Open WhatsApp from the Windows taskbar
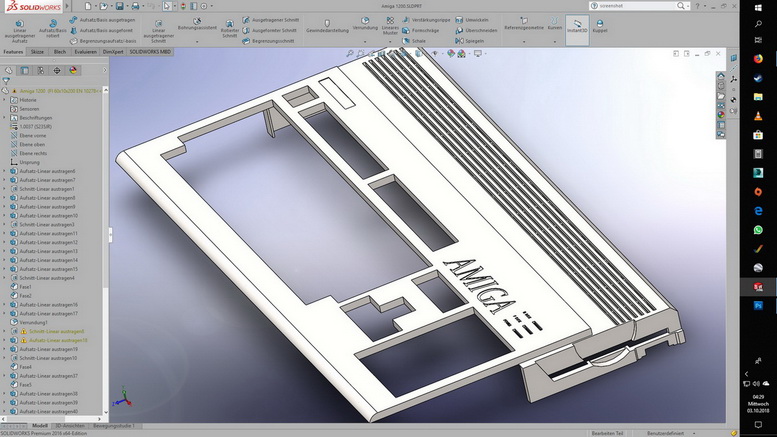The image size is (777, 437). 758,229
